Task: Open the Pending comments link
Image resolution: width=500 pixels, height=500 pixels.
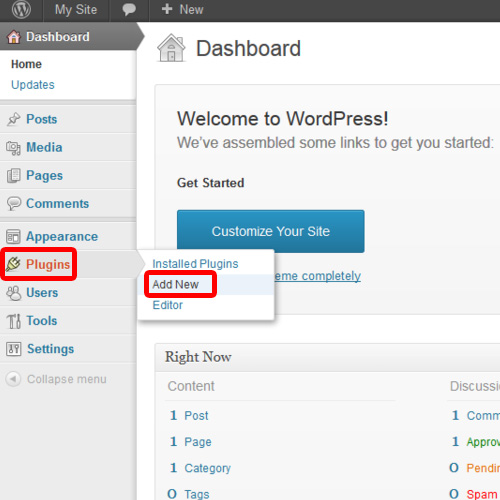Action: point(483,468)
